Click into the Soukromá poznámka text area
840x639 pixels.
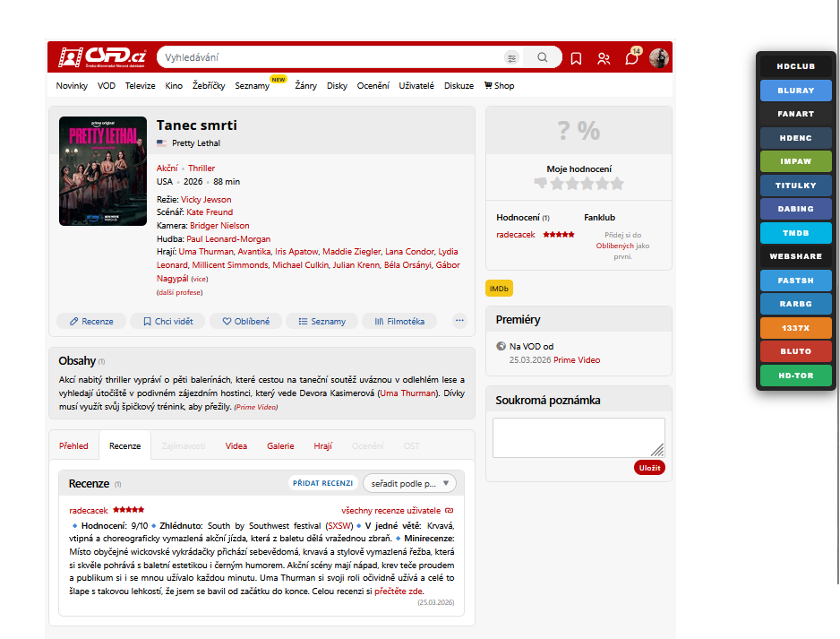tap(579, 438)
